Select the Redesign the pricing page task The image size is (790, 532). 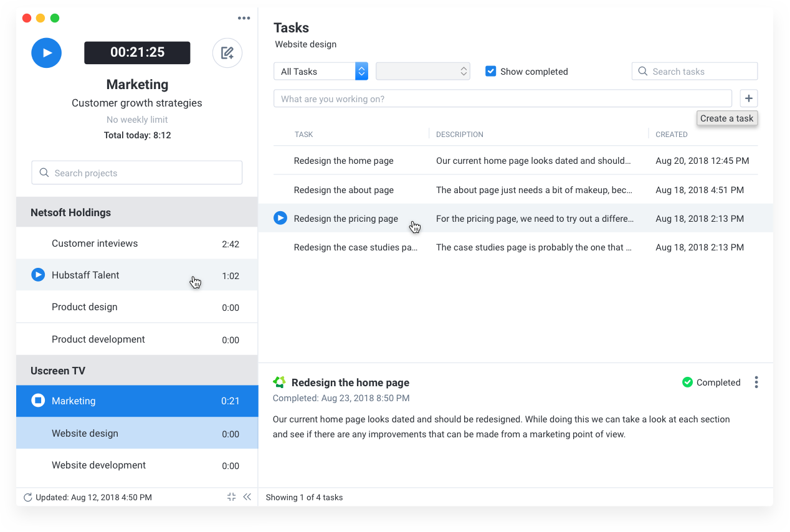click(x=515, y=218)
